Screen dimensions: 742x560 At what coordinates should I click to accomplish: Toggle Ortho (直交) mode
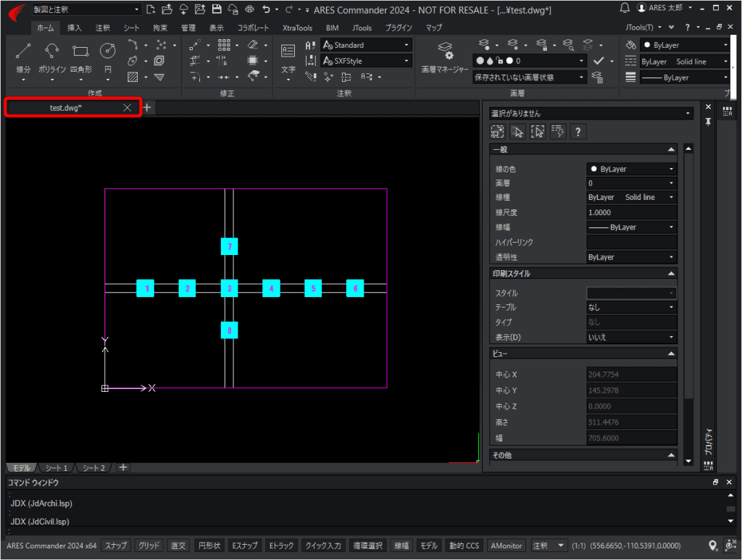pyautogui.click(x=178, y=546)
